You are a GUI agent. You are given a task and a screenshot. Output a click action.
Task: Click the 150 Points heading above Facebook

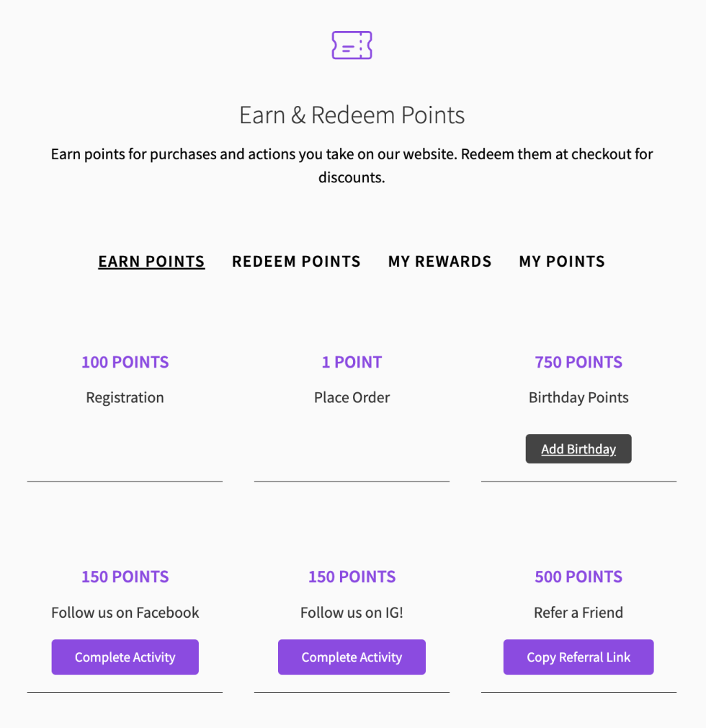[125, 577]
